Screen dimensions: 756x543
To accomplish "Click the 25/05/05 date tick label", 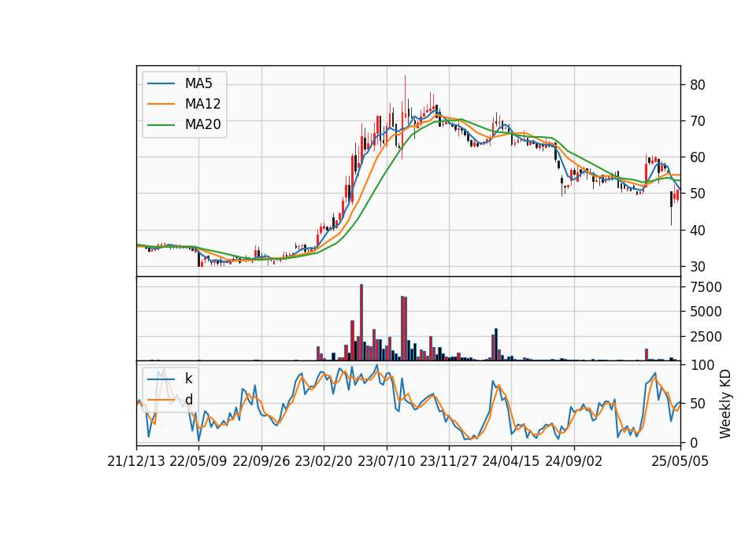I will [x=680, y=462].
